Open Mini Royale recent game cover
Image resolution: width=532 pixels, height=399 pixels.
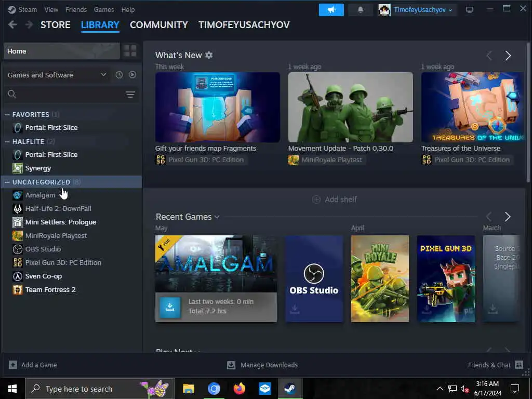(380, 278)
